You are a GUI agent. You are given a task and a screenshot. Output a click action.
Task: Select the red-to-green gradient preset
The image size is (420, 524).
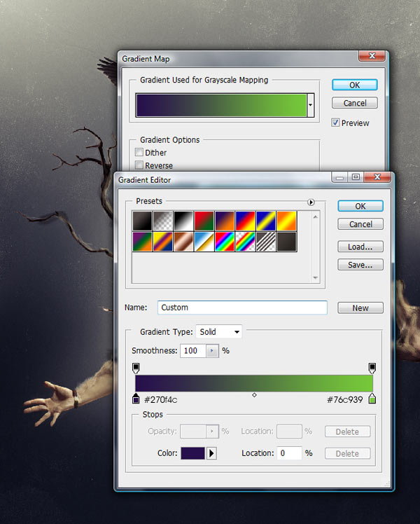coord(204,221)
